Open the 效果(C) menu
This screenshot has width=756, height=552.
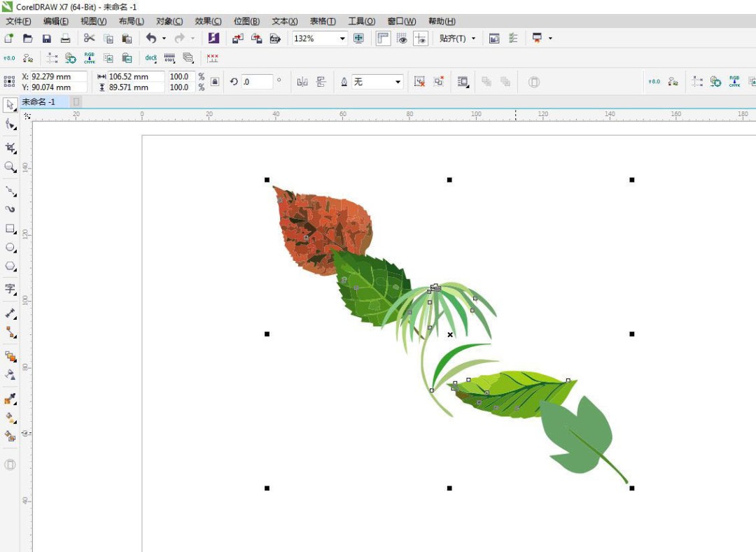point(208,21)
